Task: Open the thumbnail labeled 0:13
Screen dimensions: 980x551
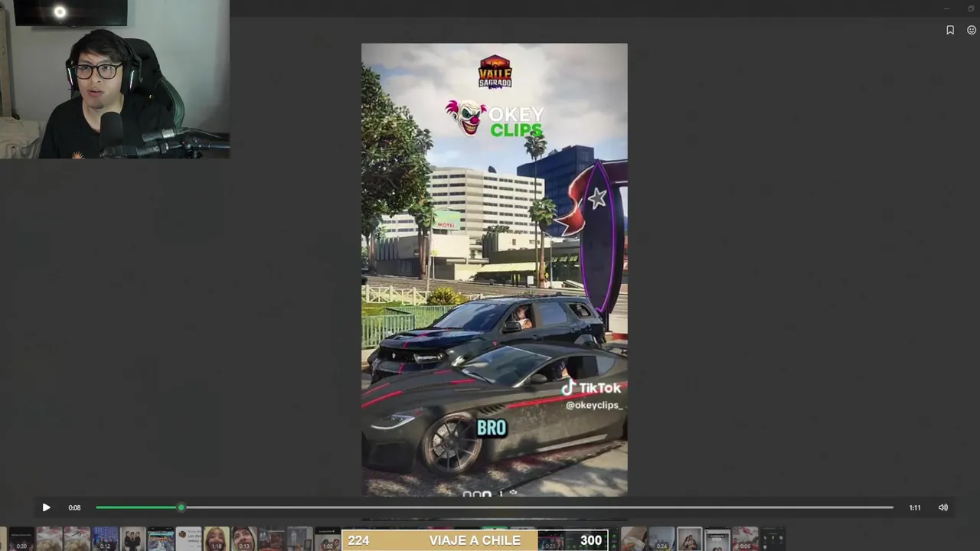Action: pyautogui.click(x=244, y=539)
